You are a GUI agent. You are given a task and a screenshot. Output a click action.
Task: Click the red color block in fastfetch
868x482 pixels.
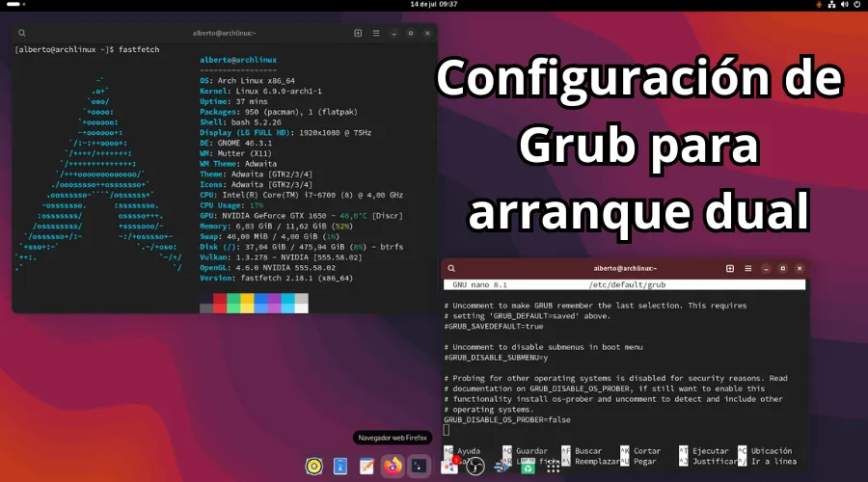220,304
